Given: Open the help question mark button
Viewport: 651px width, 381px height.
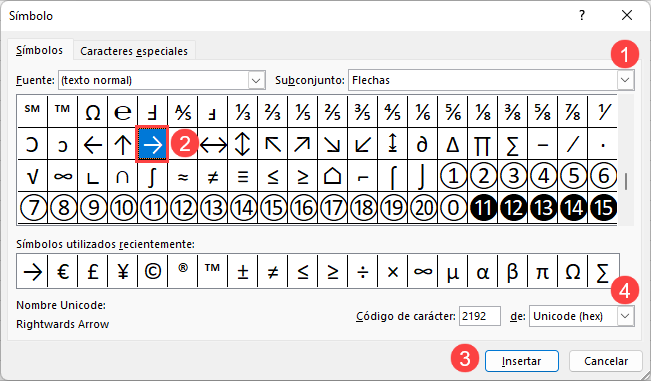Looking at the screenshot, I should coord(582,16).
